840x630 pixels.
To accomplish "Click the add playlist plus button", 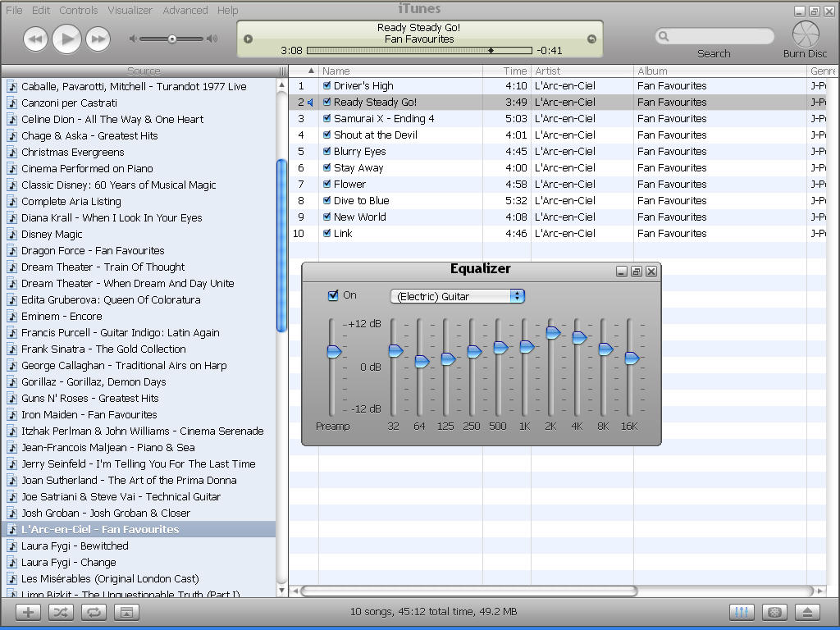I will pos(28,612).
